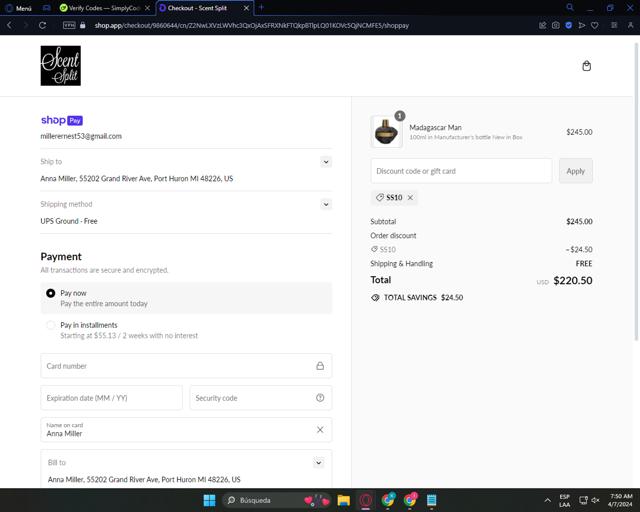Open the Windows Start menu
The height and width of the screenshot is (512, 640).
point(209,500)
